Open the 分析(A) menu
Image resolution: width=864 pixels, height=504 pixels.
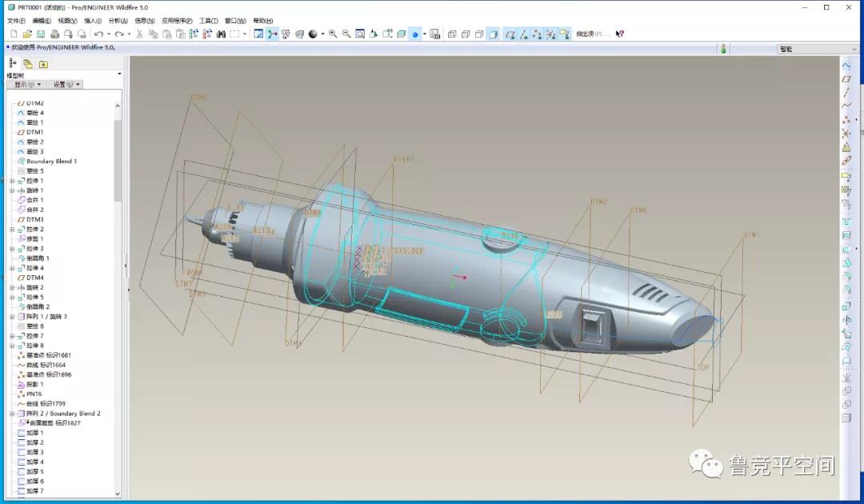[118, 21]
